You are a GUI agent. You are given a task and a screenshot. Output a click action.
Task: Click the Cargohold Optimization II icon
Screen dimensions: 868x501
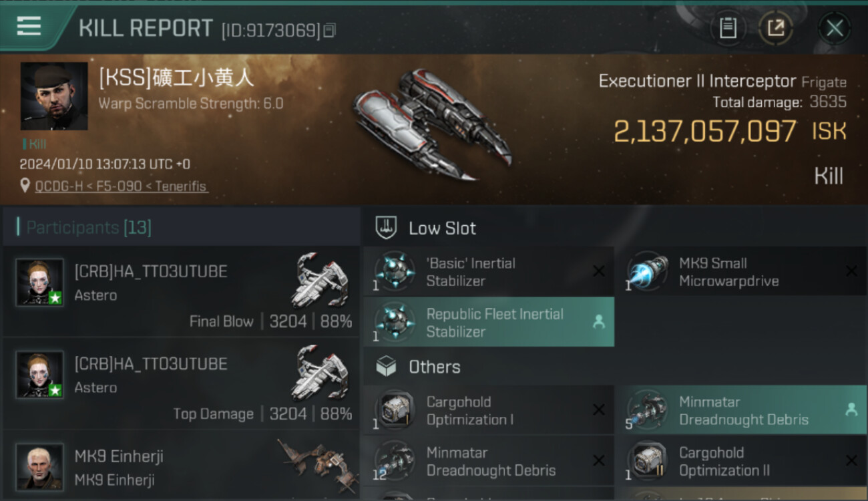[x=647, y=461]
